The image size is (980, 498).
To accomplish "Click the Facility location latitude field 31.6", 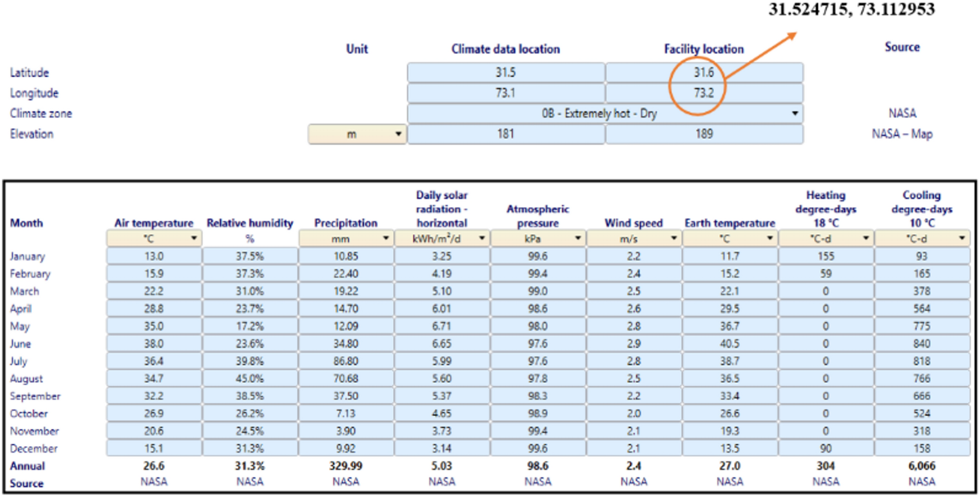I will click(704, 72).
